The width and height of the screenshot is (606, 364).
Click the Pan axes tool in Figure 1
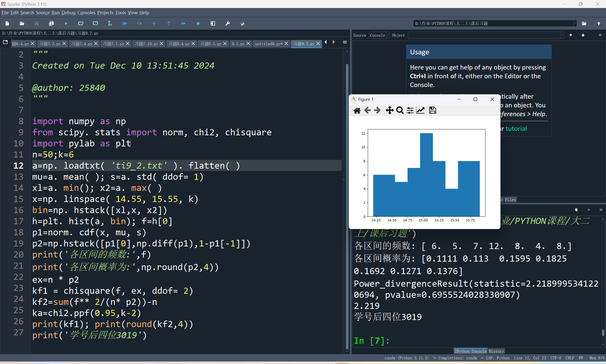coord(389,110)
